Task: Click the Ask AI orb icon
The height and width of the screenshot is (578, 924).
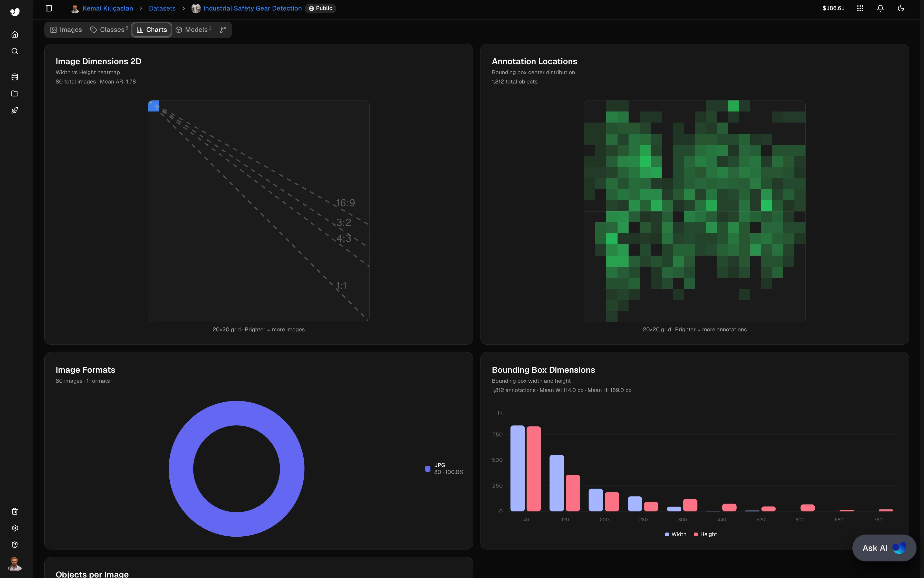Action: click(x=899, y=548)
